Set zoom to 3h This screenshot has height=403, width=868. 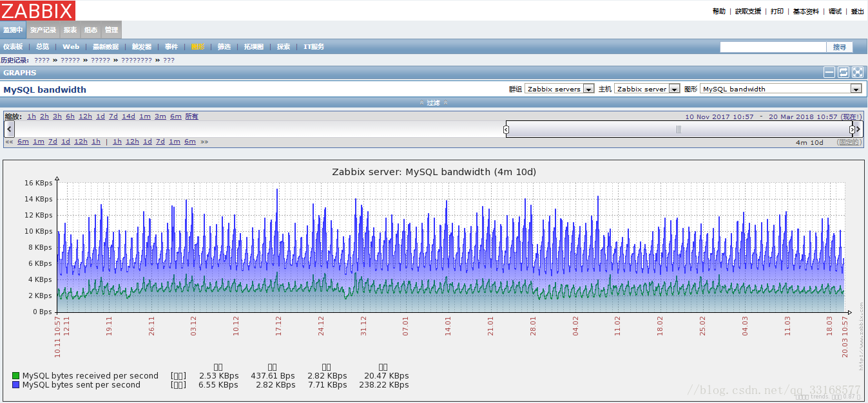[57, 117]
